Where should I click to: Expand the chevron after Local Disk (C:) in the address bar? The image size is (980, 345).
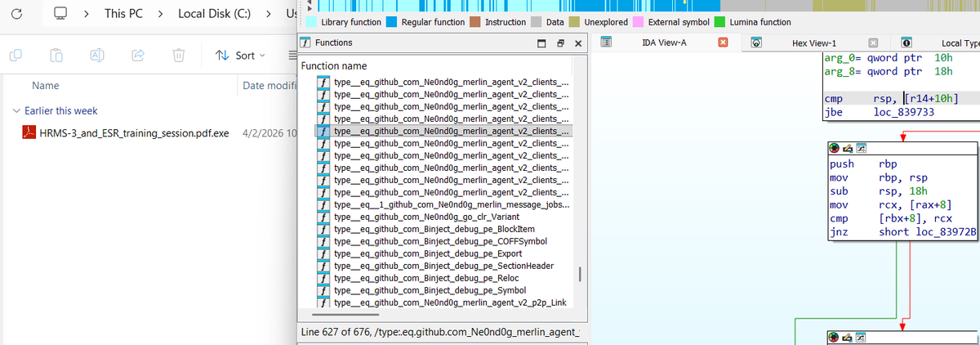point(269,14)
